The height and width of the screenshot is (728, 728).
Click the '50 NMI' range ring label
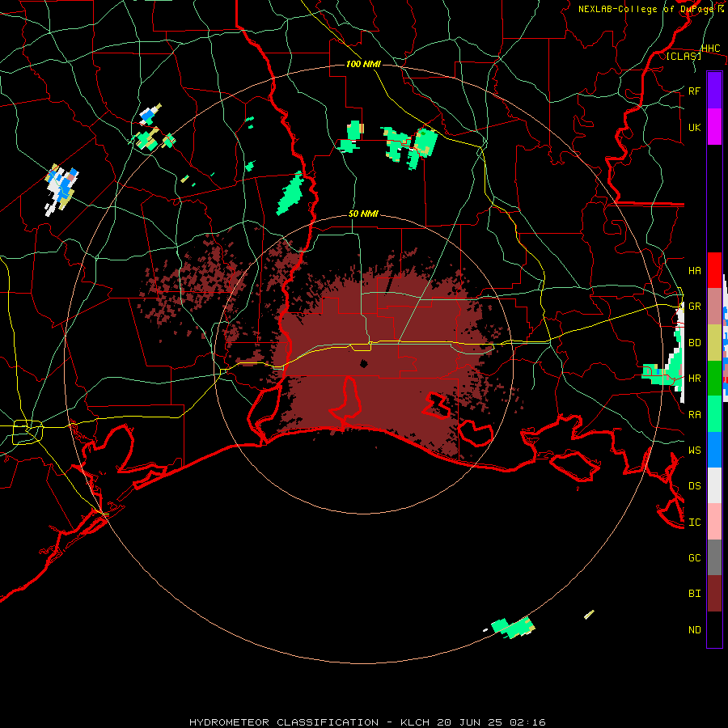(363, 214)
